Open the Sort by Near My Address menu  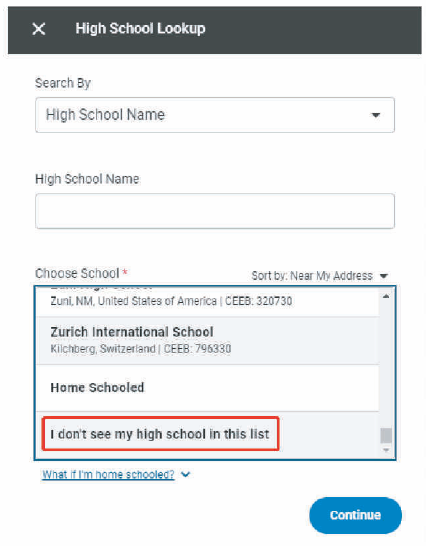click(319, 276)
